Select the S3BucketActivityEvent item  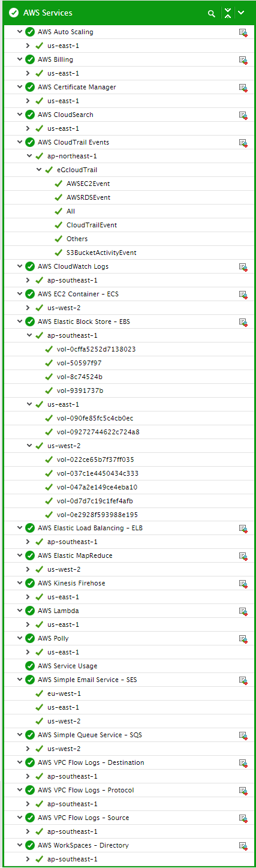pyautogui.click(x=101, y=253)
